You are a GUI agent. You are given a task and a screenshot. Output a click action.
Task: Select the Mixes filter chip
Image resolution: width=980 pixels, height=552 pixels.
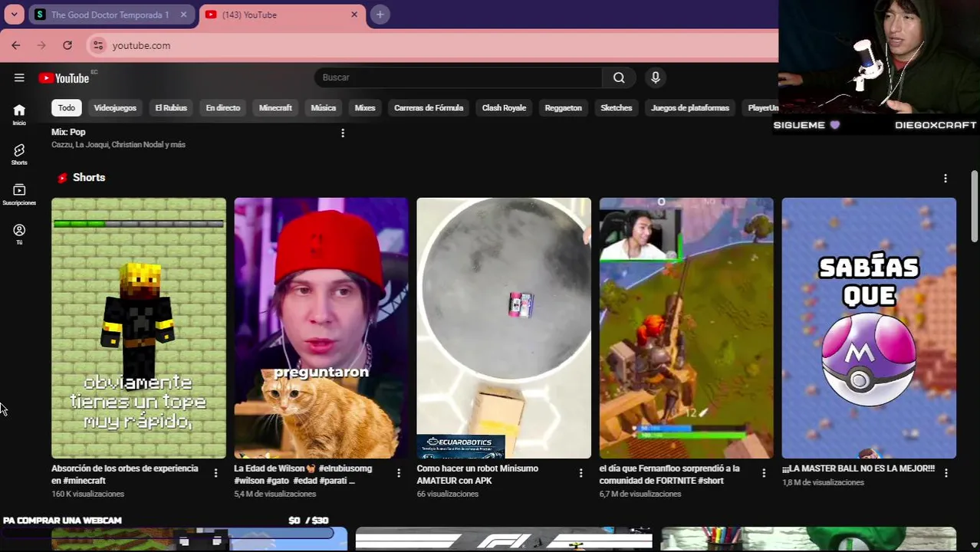pyautogui.click(x=365, y=108)
